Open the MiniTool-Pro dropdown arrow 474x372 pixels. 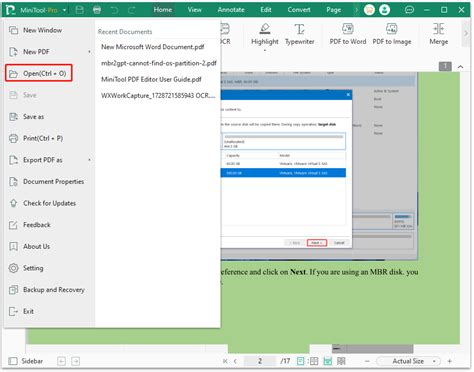64,10
